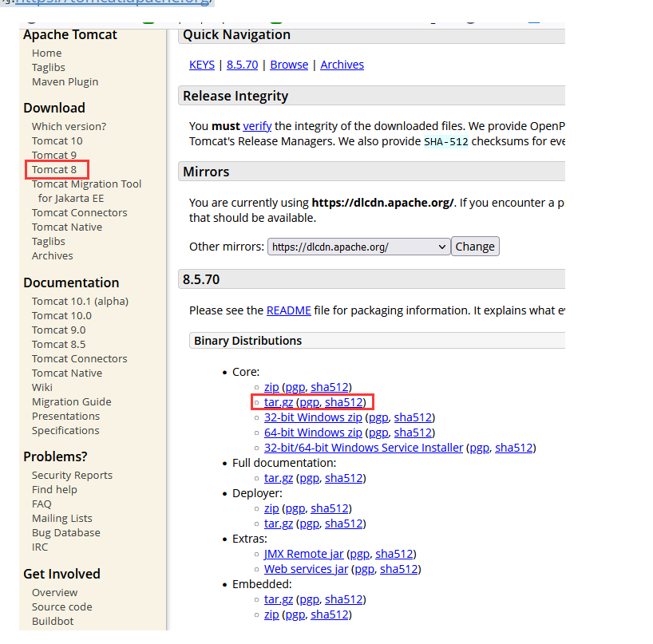Viewport: 653px width, 644px height.
Task: Open Archives in Download sidebar
Action: coord(52,256)
